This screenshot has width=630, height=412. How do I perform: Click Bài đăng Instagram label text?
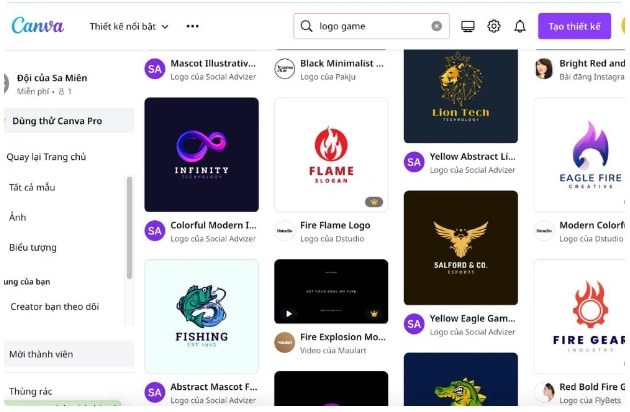(592, 77)
